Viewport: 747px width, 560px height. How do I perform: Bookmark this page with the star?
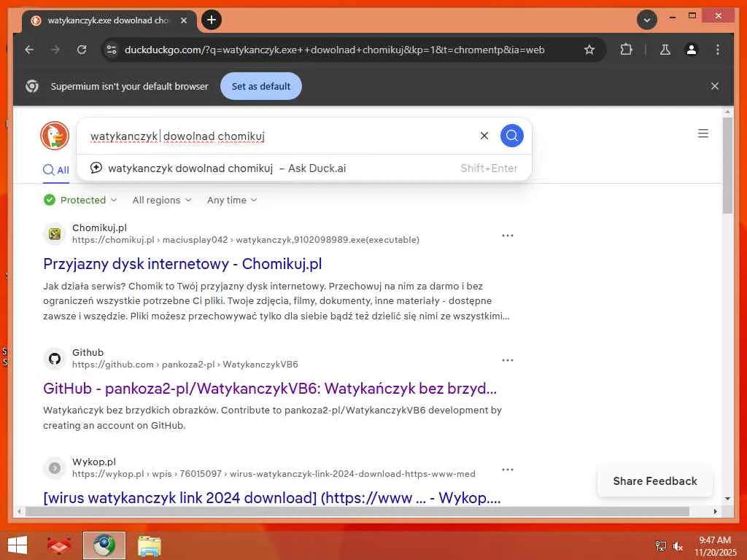pyautogui.click(x=589, y=50)
